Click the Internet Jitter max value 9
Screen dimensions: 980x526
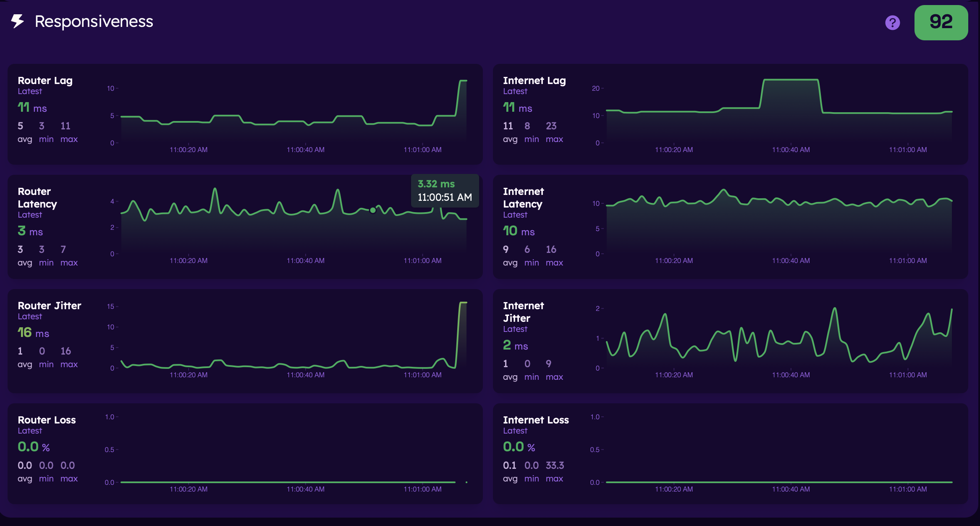point(548,363)
